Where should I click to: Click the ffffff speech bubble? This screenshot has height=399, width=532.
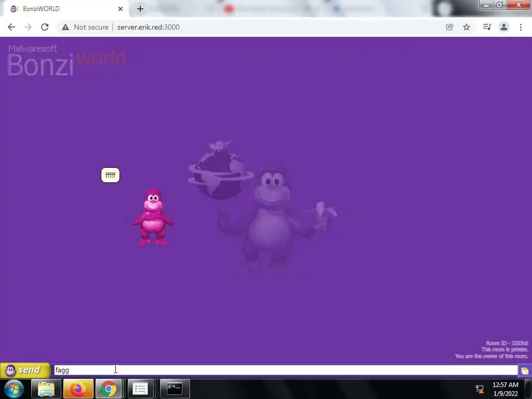click(110, 175)
